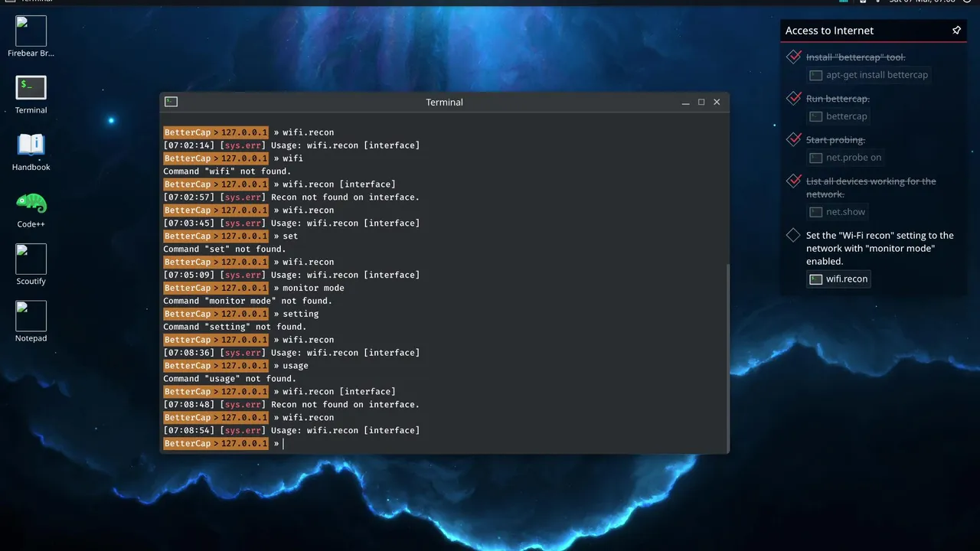This screenshot has width=980, height=551.
Task: Click the '» monitor mode' command entry
Action: click(309, 288)
